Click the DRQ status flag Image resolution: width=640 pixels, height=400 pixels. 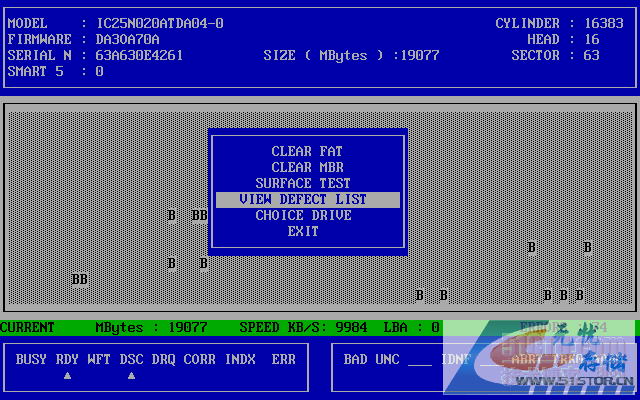click(163, 359)
